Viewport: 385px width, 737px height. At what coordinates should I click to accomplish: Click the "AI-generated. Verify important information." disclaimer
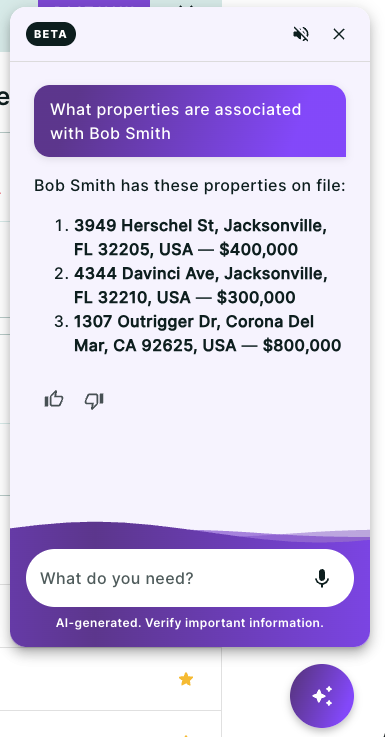point(189,623)
